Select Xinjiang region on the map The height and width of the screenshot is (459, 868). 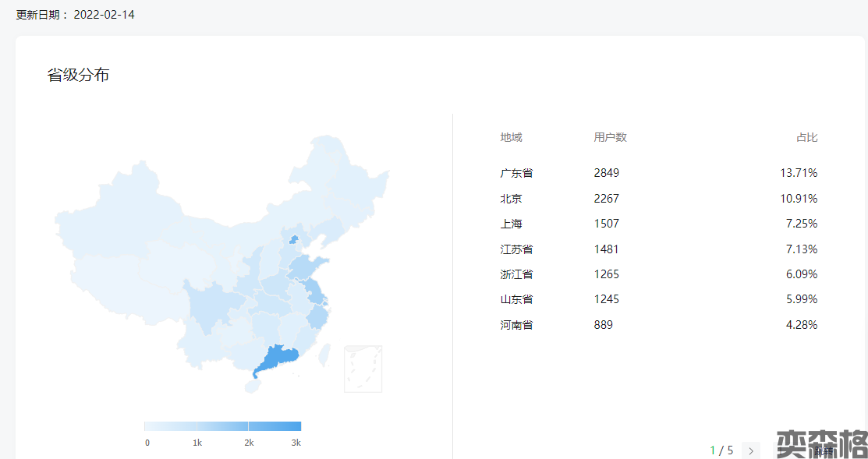(117, 210)
